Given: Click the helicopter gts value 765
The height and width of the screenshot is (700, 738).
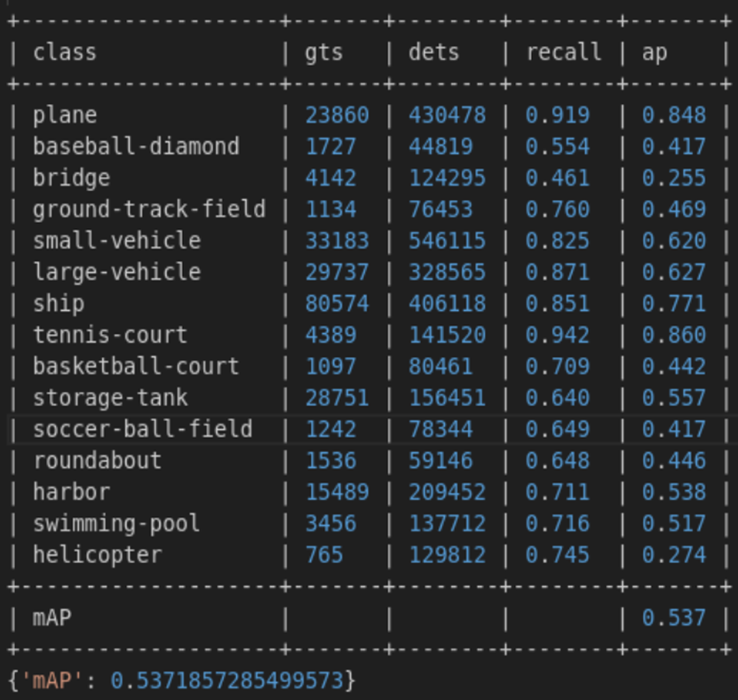Looking at the screenshot, I should pyautogui.click(x=323, y=555).
